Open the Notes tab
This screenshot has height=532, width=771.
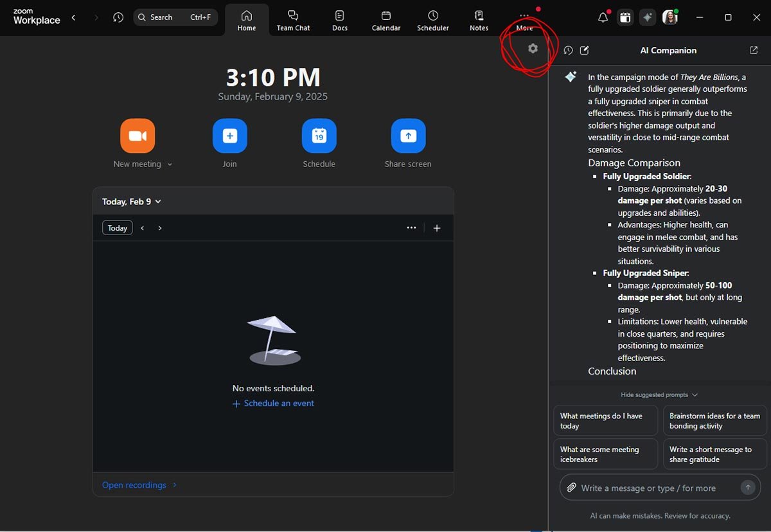479,20
